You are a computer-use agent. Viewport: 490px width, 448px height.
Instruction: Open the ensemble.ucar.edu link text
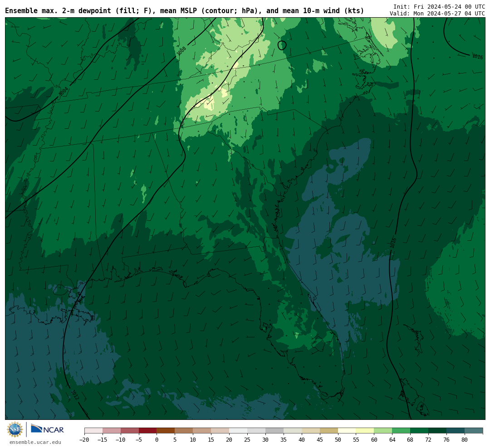point(35,442)
